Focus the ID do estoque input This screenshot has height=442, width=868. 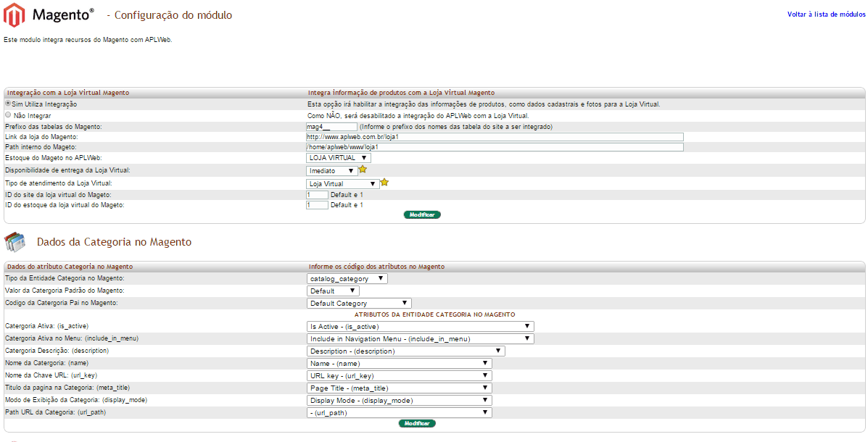(x=317, y=204)
